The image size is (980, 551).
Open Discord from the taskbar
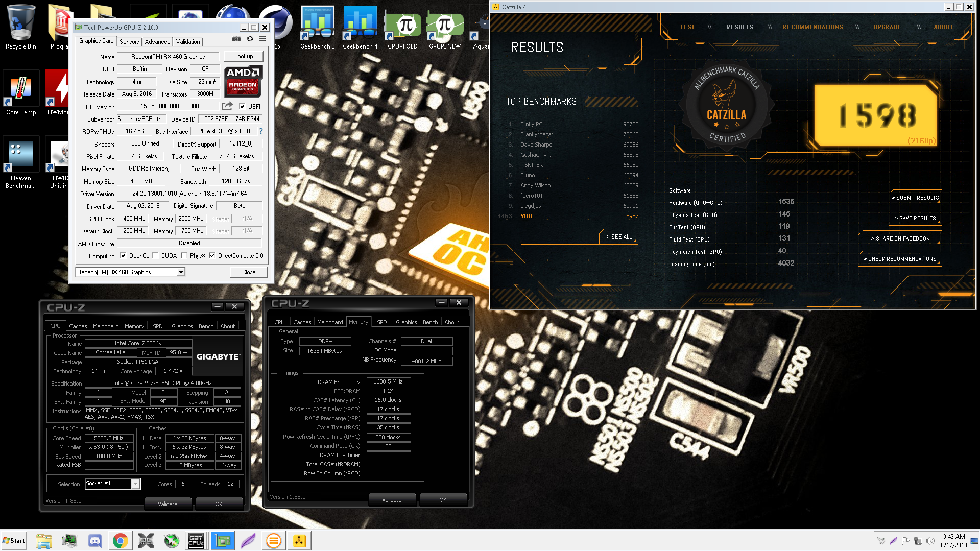click(94, 541)
